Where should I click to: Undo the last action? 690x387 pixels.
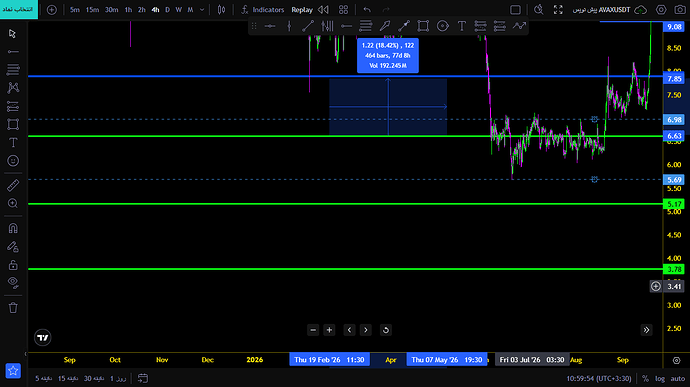(367, 10)
